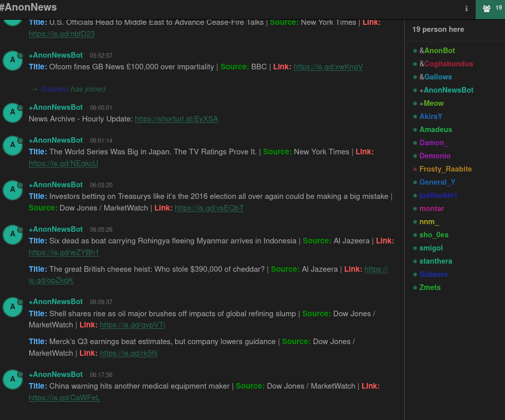Open AnonNewsBot avatar at 06:05:26 message

[x=13, y=234]
